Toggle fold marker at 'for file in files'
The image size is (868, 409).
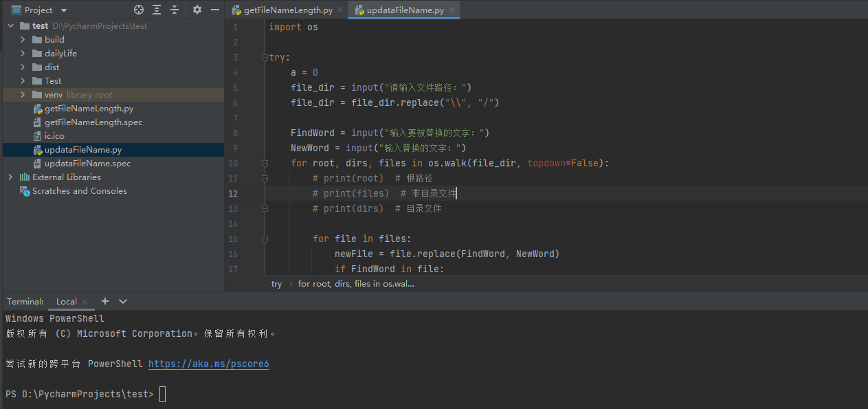click(265, 239)
